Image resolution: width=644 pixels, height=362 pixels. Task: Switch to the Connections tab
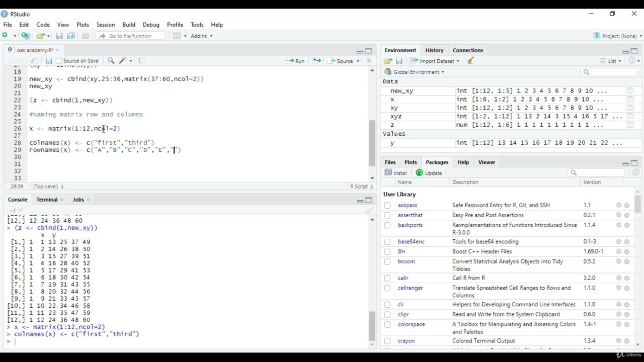pyautogui.click(x=468, y=50)
